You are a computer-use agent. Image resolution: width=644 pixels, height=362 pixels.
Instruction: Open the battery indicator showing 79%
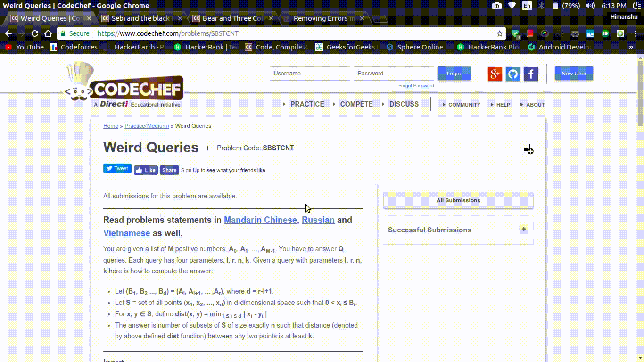pyautogui.click(x=567, y=6)
